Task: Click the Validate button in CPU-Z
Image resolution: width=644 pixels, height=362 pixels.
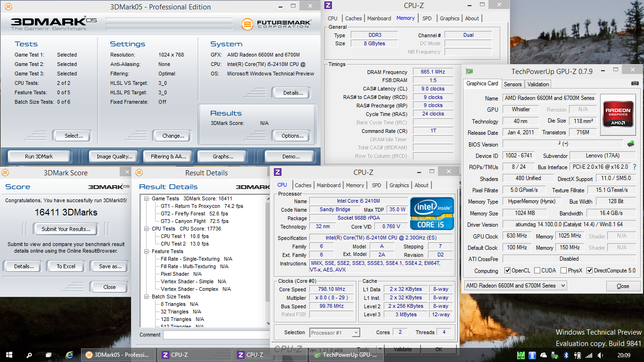Action: (402, 349)
